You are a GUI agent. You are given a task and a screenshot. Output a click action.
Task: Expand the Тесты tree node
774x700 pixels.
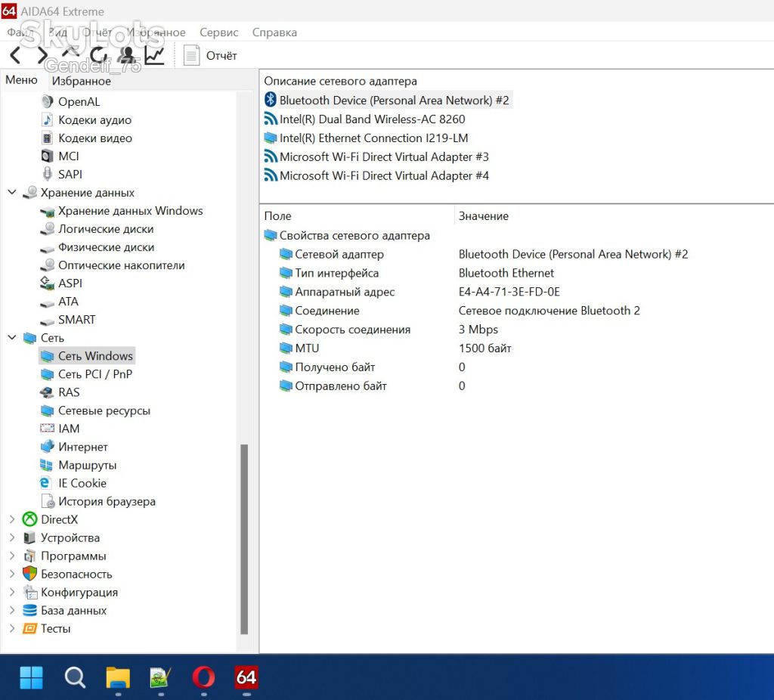(x=12, y=628)
